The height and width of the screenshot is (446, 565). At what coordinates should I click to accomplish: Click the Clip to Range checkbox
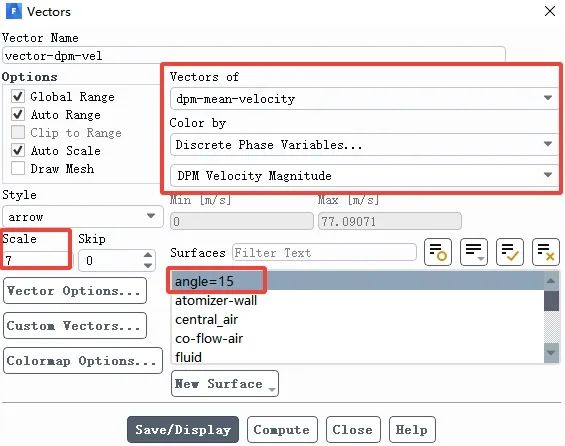tap(18, 132)
